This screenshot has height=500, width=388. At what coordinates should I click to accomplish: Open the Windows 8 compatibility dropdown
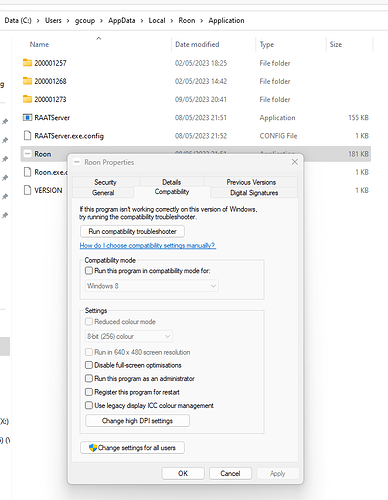coord(152,286)
